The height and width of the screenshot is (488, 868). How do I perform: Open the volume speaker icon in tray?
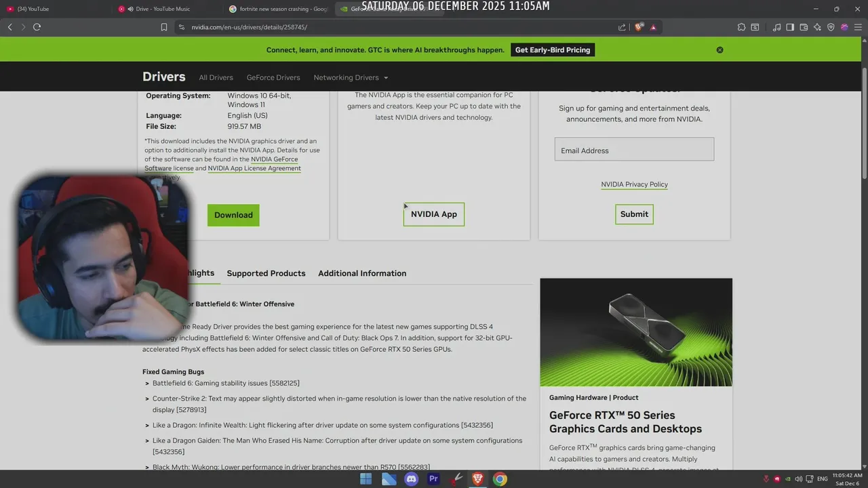[x=798, y=479]
